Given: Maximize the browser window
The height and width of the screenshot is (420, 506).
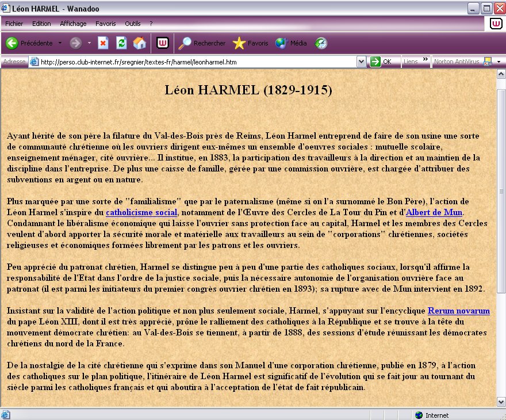Looking at the screenshot, I should tap(486, 9).
